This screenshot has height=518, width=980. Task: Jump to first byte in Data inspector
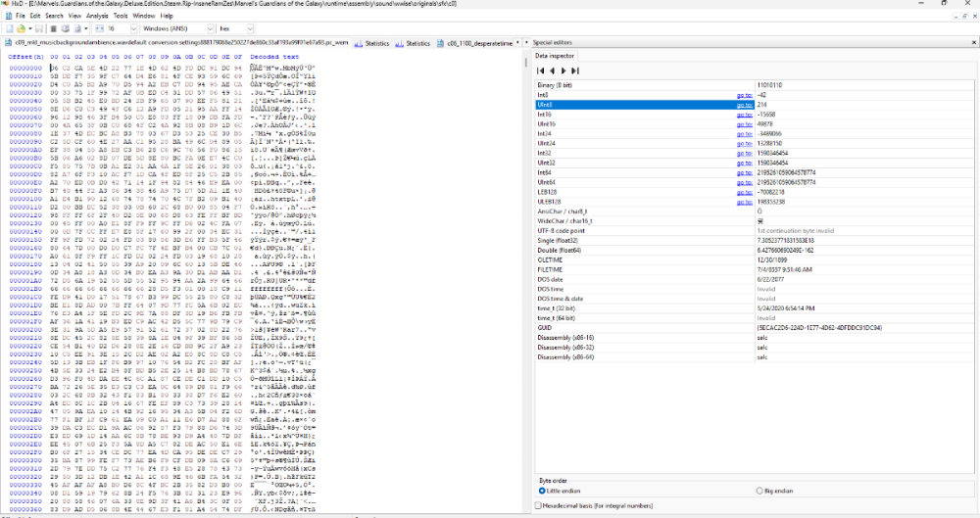(541, 71)
